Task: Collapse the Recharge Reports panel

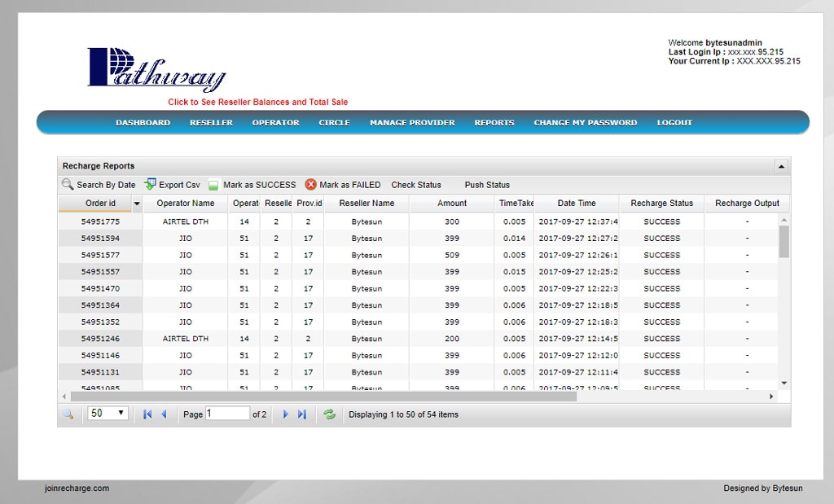Action: 781,166
